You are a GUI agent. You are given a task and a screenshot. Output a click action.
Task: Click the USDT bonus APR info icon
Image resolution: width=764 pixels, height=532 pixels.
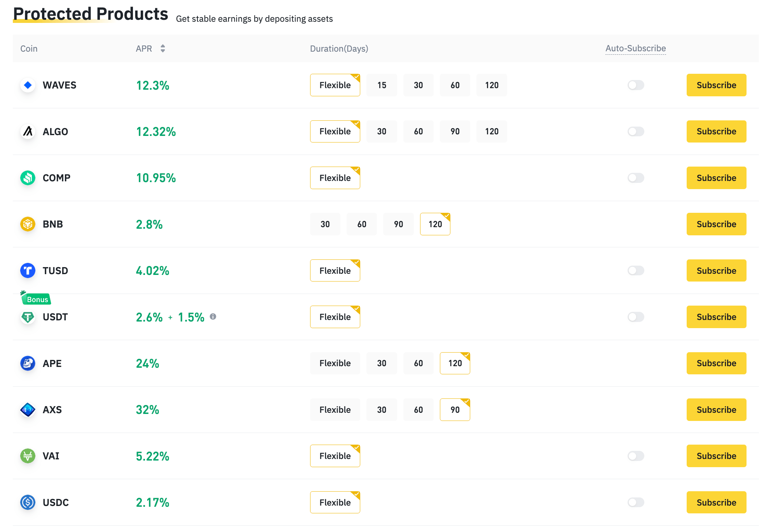(213, 316)
